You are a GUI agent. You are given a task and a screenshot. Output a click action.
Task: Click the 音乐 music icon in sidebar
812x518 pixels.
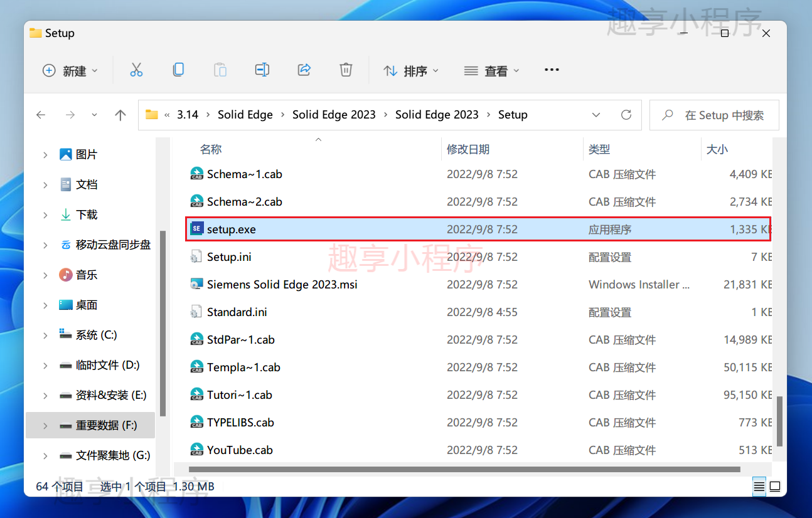point(65,275)
